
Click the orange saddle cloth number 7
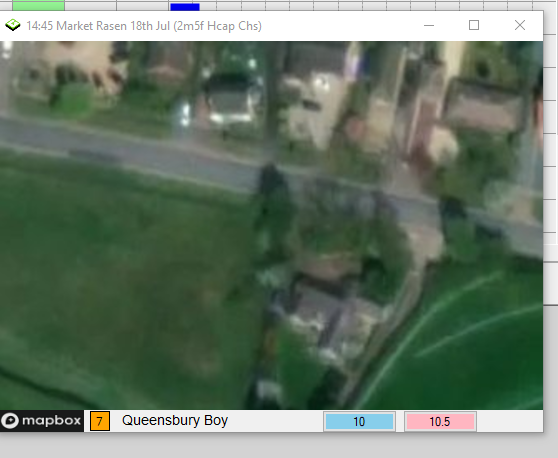tap(100, 421)
